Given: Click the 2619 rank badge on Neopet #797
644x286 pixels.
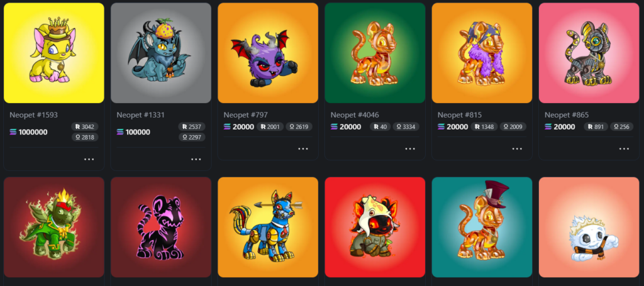Looking at the screenshot, I should pos(299,127).
